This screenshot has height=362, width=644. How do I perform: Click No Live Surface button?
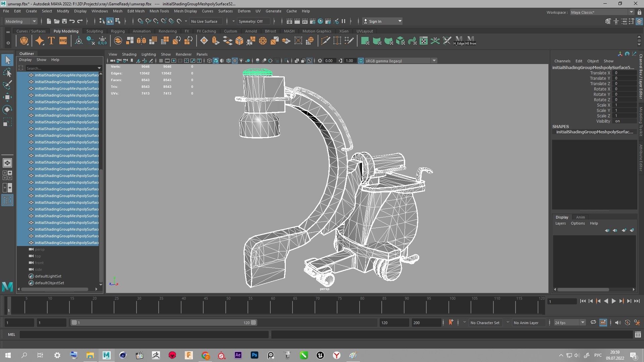coord(204,21)
